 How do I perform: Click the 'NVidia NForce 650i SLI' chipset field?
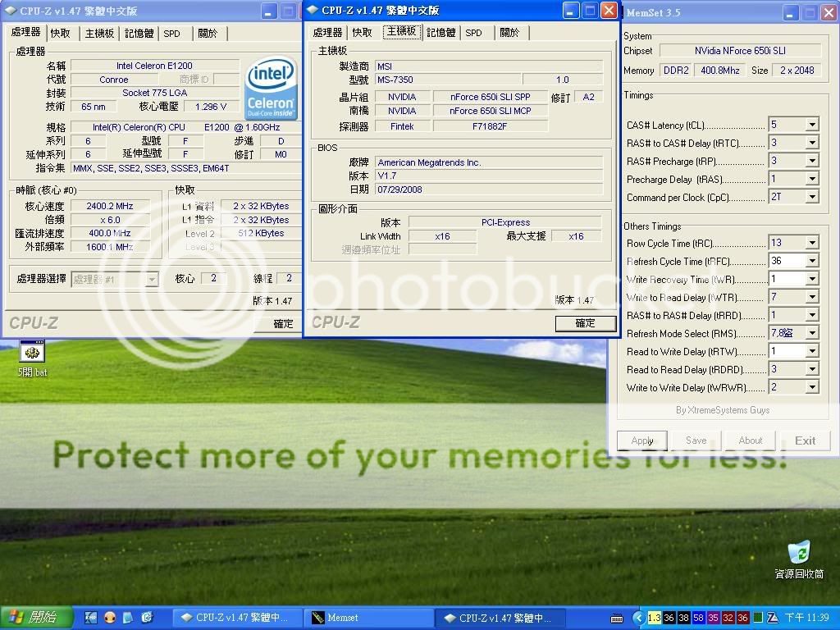tap(741, 51)
